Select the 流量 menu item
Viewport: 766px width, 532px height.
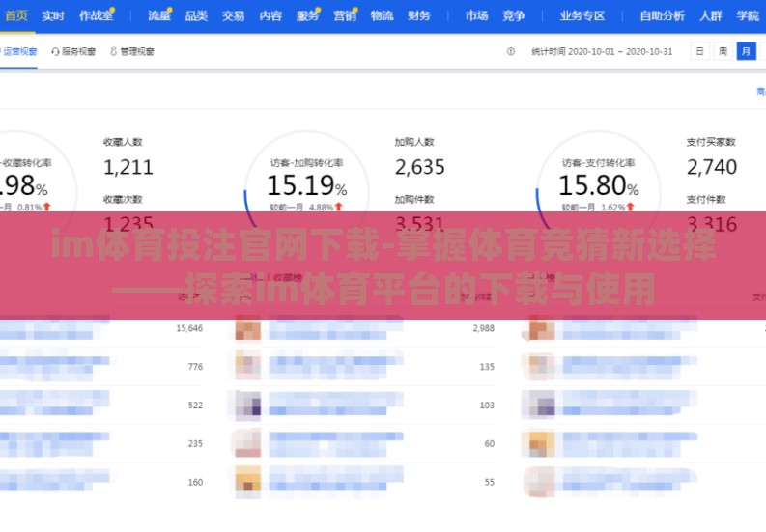pyautogui.click(x=159, y=15)
